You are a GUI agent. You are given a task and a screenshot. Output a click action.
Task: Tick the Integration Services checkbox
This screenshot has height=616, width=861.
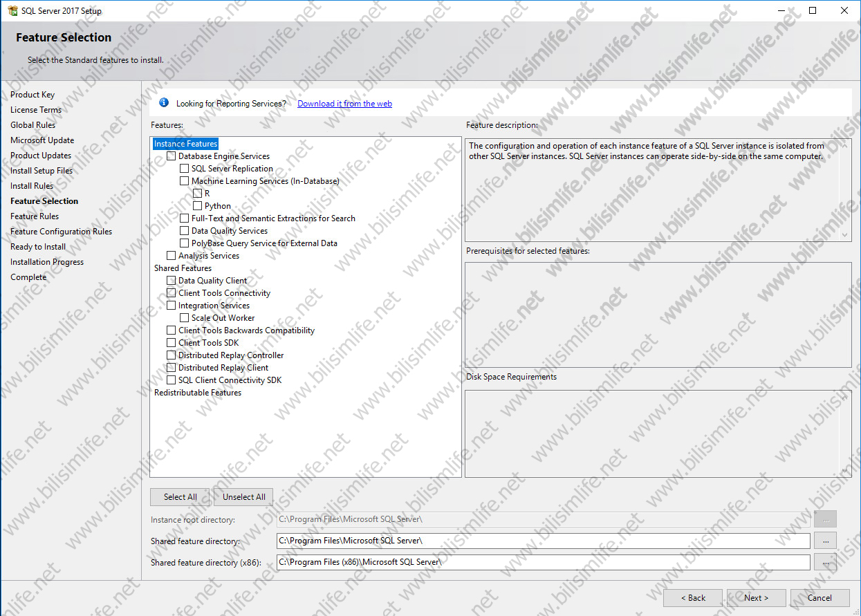click(x=172, y=306)
